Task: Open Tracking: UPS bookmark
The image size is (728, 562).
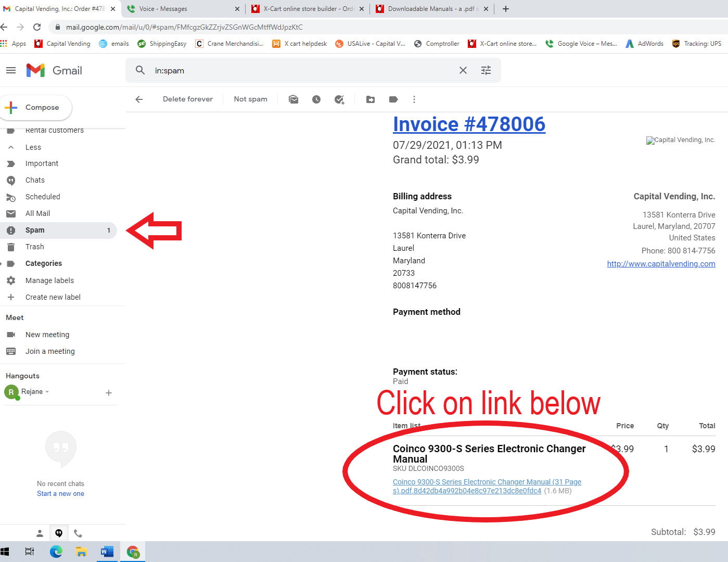Action: (697, 44)
